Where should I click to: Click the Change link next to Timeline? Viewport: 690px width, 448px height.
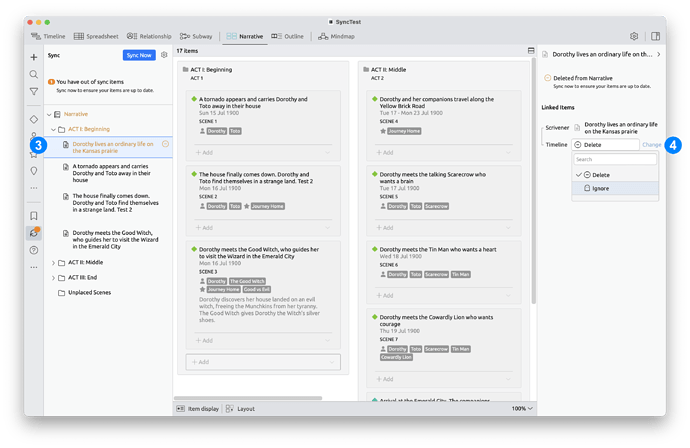(651, 145)
